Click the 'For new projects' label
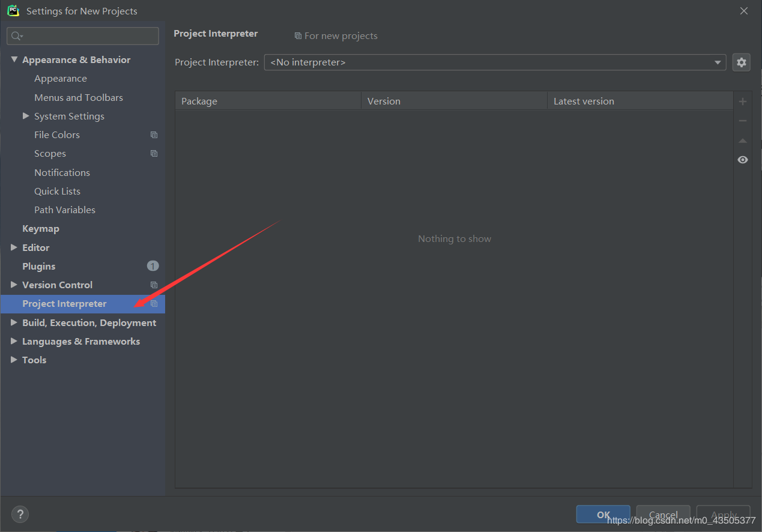Image resolution: width=762 pixels, height=532 pixels. [x=341, y=36]
